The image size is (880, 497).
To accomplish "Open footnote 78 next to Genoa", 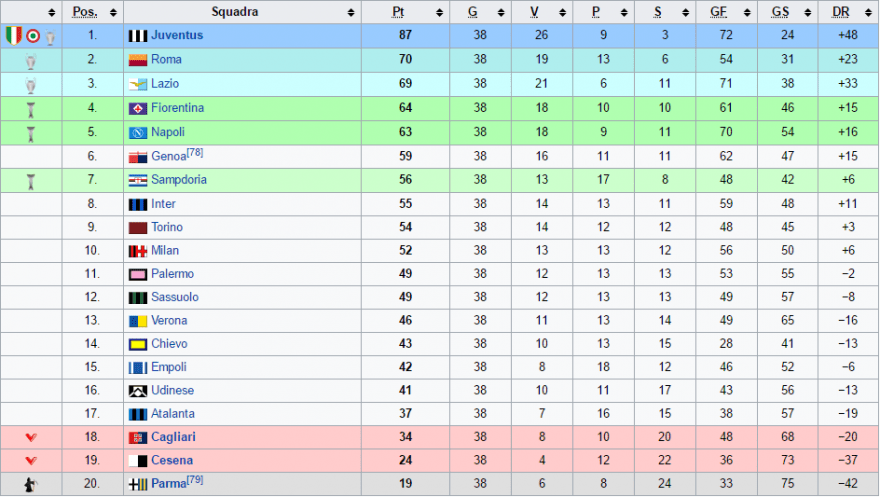I will click(195, 152).
